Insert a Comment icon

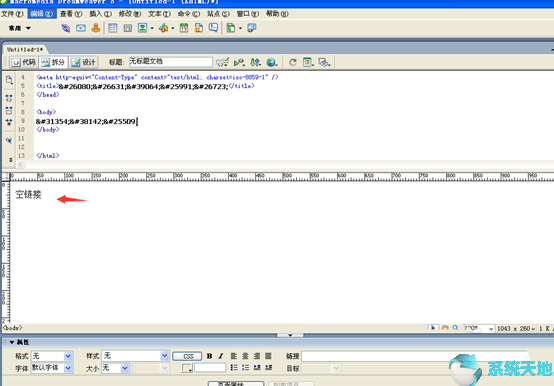coord(213,28)
